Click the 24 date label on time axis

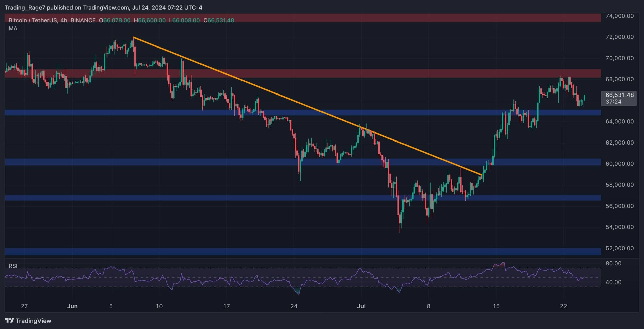[x=294, y=306]
